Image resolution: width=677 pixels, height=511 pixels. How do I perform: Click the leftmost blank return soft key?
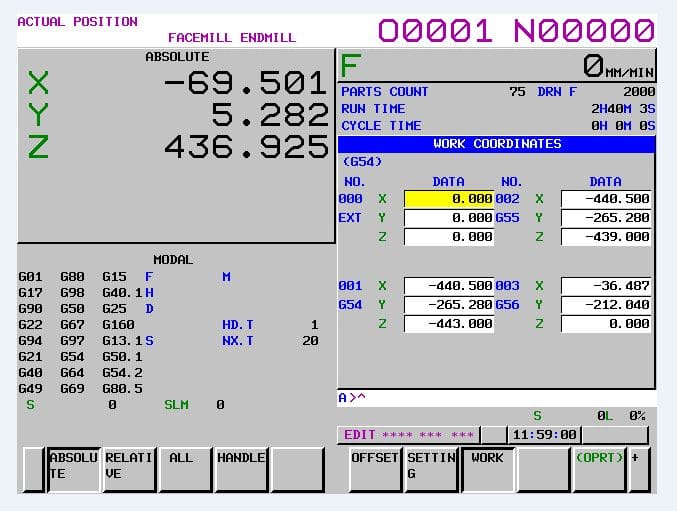pyautogui.click(x=34, y=470)
